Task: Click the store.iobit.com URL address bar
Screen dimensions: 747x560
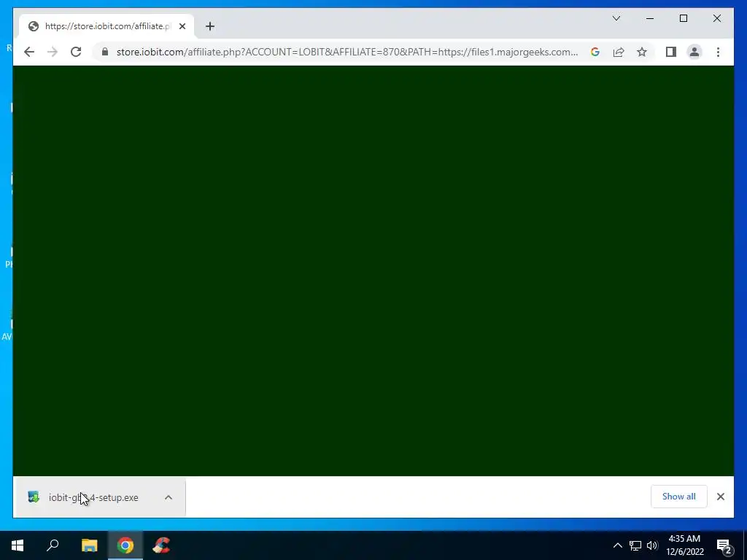Action: click(x=347, y=52)
